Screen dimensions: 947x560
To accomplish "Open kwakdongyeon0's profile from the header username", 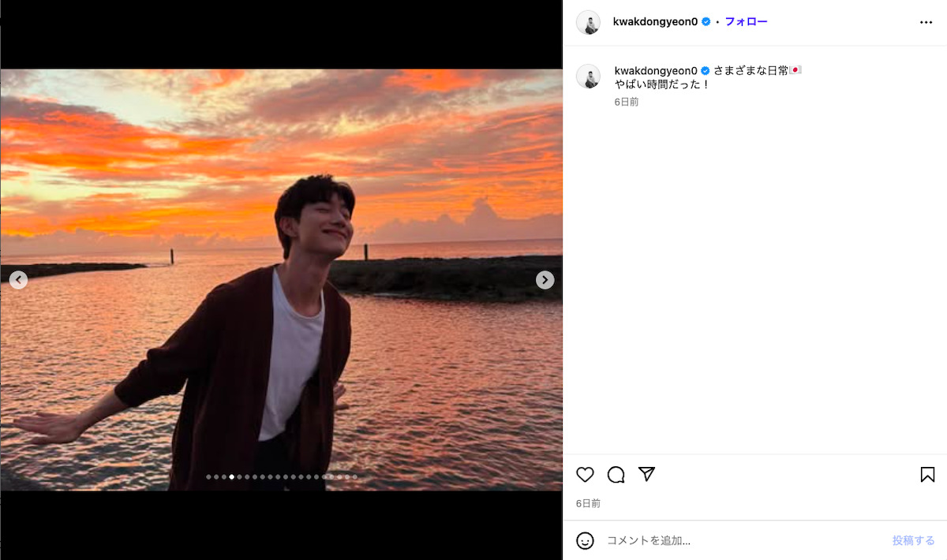I will pos(657,22).
